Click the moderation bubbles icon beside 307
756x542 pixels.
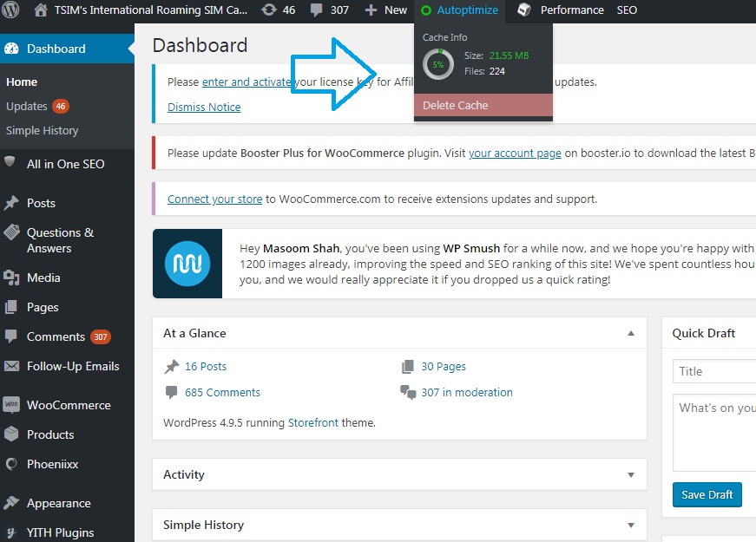408,393
